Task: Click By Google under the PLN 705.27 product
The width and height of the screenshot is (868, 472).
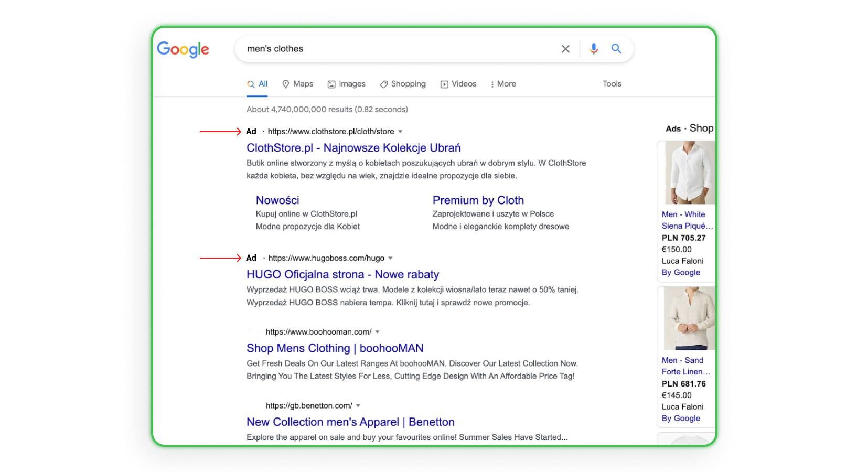Action: 681,273
